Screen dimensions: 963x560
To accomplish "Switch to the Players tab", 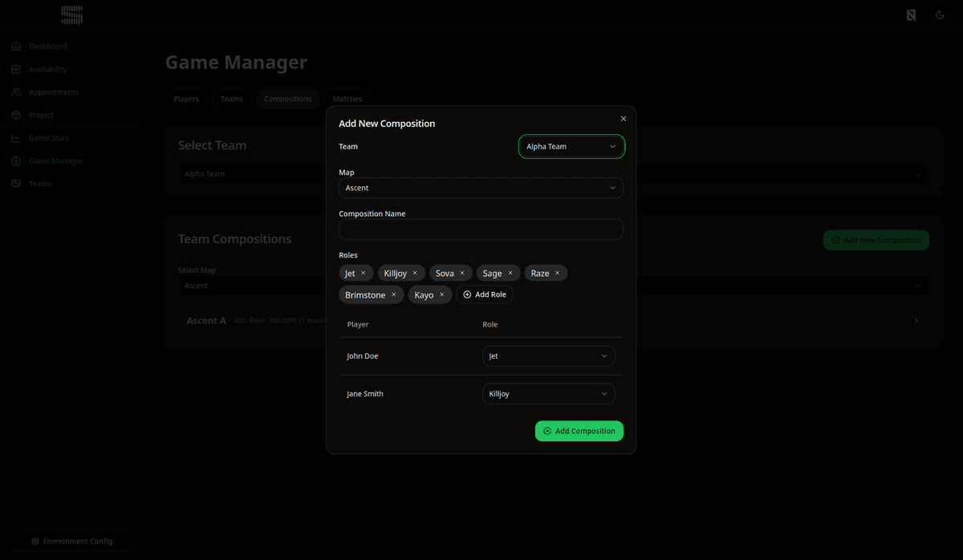I will tap(186, 99).
